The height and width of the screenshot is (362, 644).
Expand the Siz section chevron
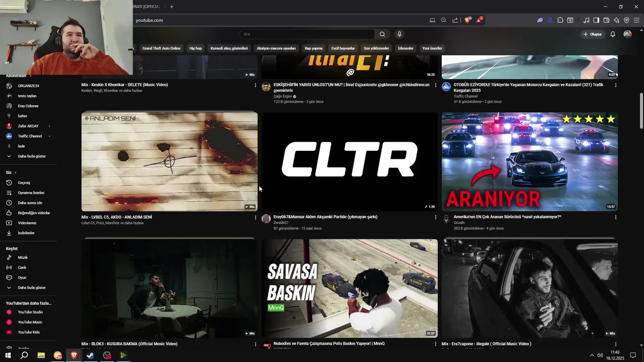[x=15, y=172]
